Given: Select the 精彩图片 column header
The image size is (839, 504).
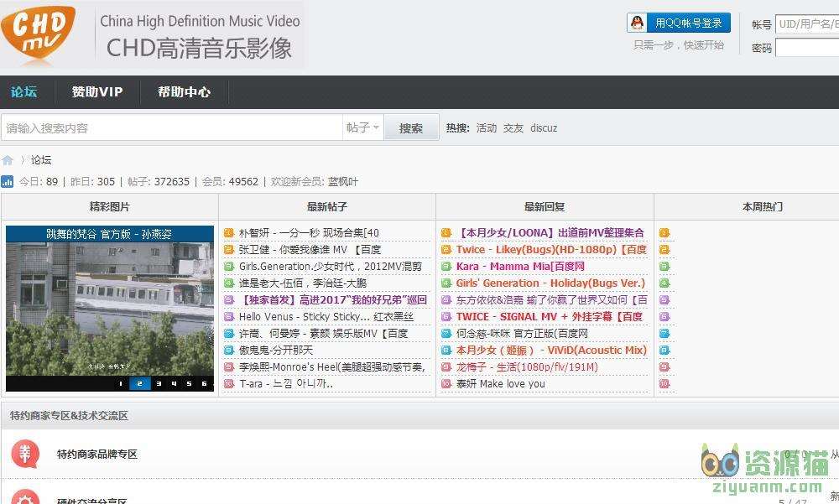Looking at the screenshot, I should tap(110, 206).
